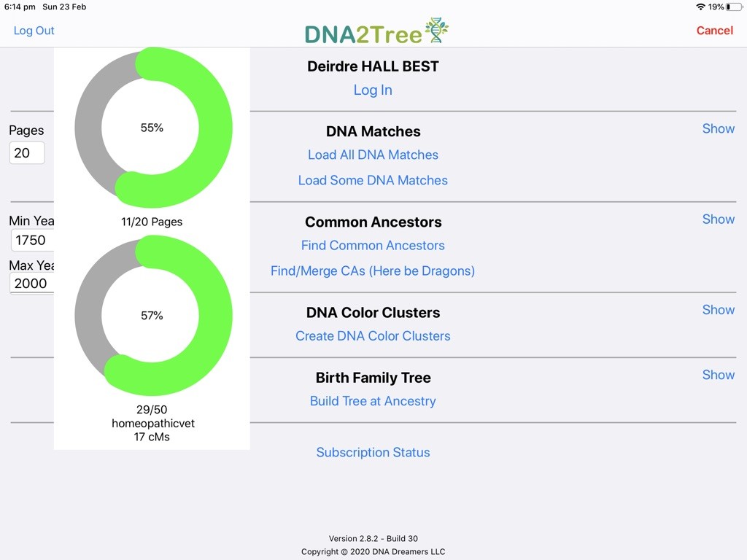This screenshot has height=560, width=747.
Task: Open Build Tree at Ancestry
Action: (x=373, y=401)
